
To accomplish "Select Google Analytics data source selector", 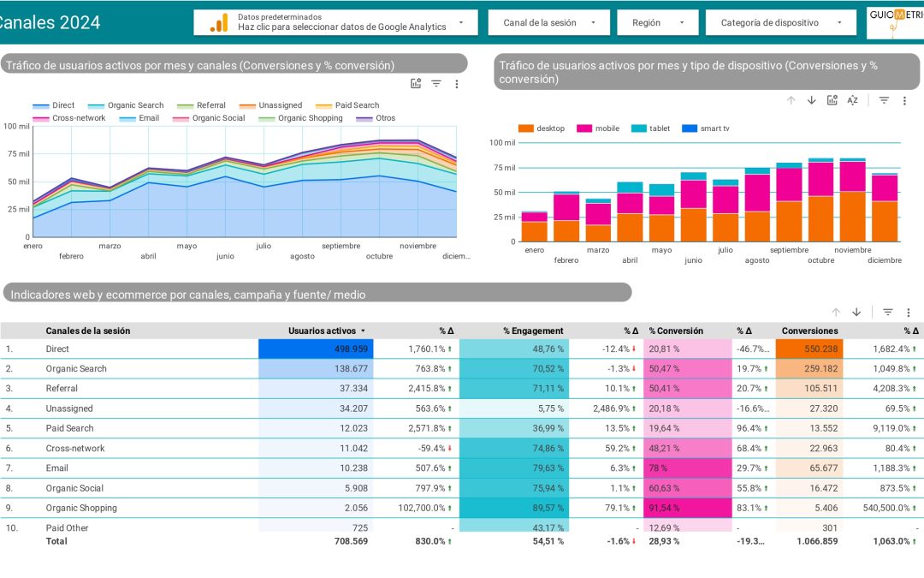I will 335,22.
